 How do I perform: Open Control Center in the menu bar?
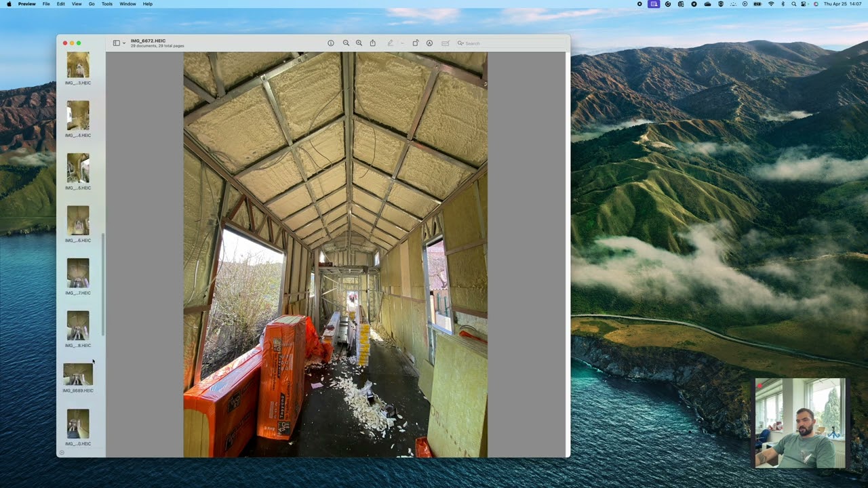point(804,4)
